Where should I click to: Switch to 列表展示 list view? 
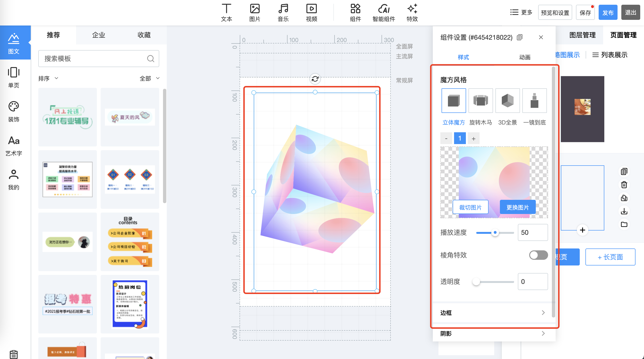click(610, 55)
